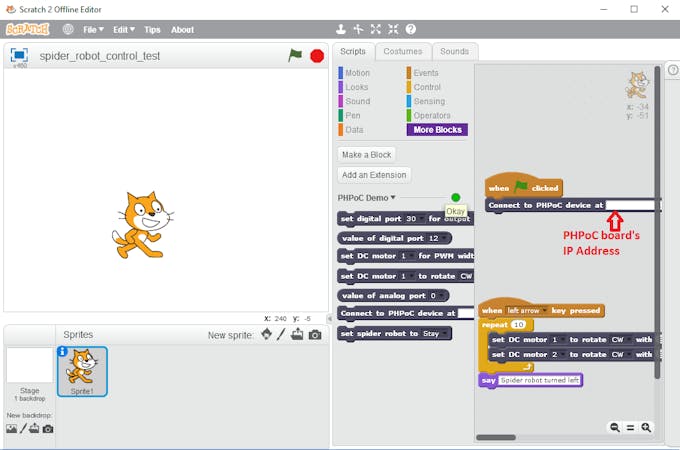Paint new backdrop brush icon
Image resolution: width=680 pixels, height=450 pixels.
(23, 429)
